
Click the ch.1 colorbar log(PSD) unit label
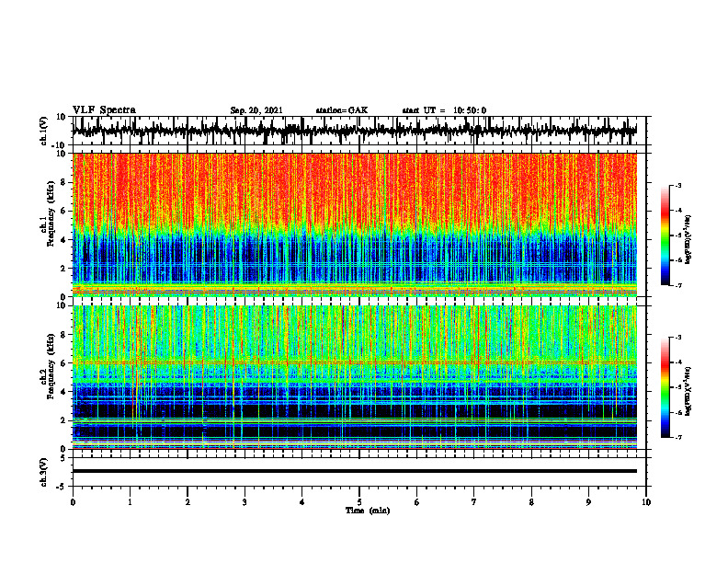[688, 240]
